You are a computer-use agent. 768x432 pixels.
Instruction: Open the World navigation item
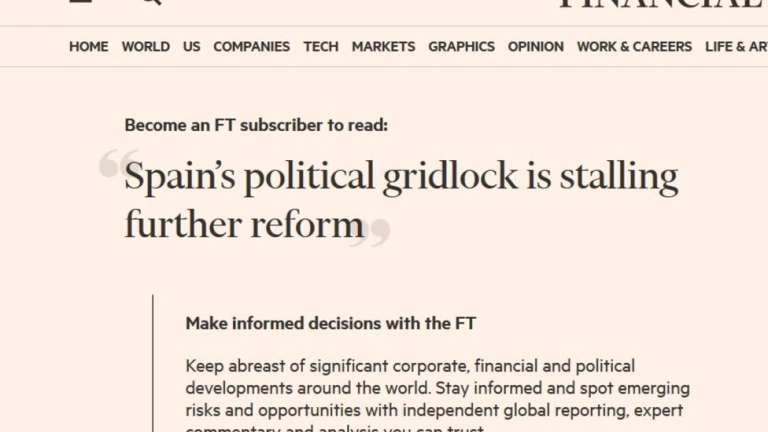[145, 46]
